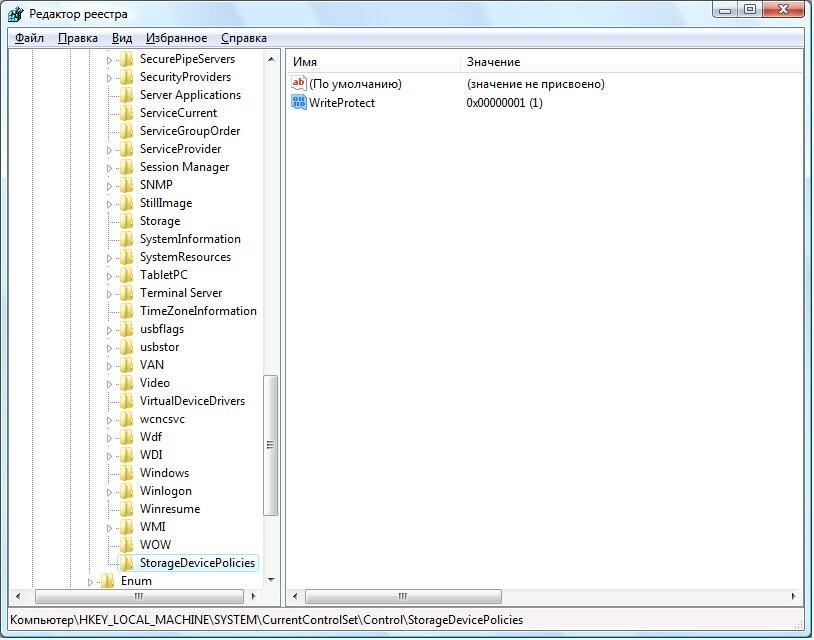Click the Winresume folder icon
Image resolution: width=814 pixels, height=640 pixels.
tap(126, 509)
